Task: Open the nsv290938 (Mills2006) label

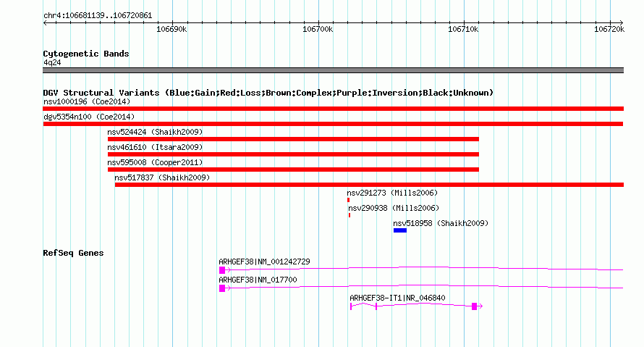Action: coord(394,208)
